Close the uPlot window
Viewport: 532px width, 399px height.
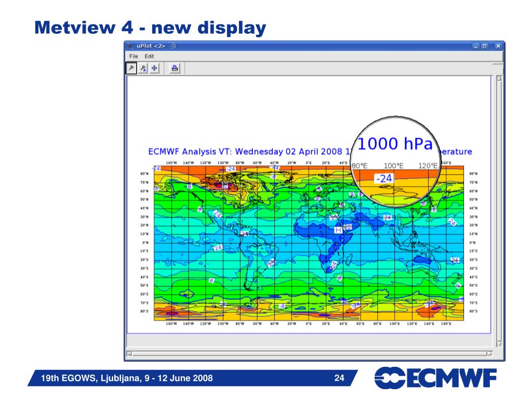pos(498,46)
